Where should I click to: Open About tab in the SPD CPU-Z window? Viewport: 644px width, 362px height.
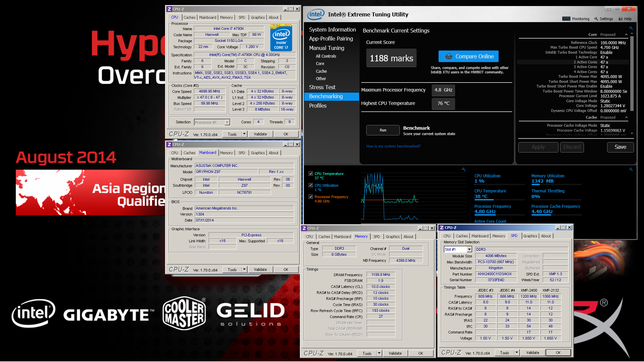(546, 236)
